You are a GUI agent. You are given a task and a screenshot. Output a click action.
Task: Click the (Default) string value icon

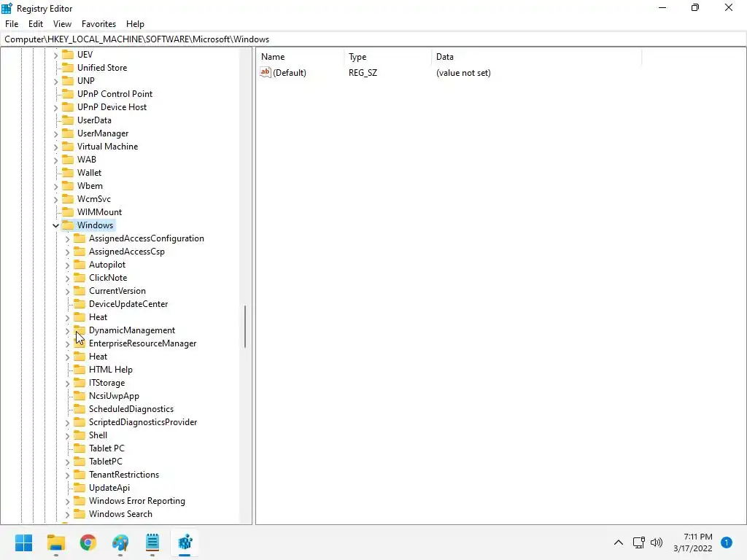click(266, 72)
